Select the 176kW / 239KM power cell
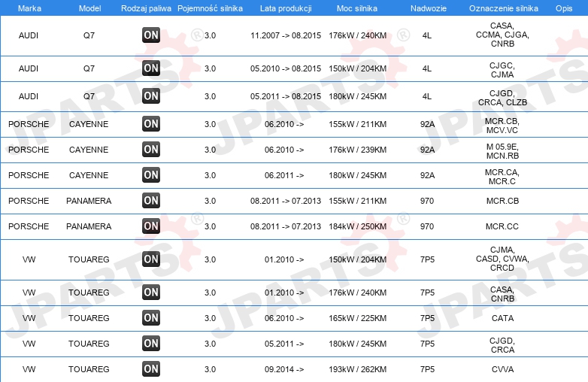 click(357, 150)
